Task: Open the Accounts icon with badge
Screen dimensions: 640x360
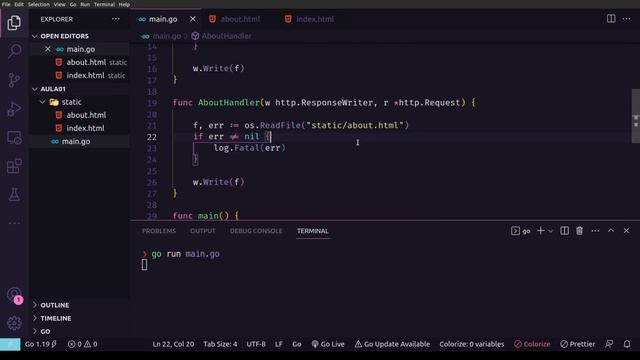Action: pyautogui.click(x=14, y=295)
